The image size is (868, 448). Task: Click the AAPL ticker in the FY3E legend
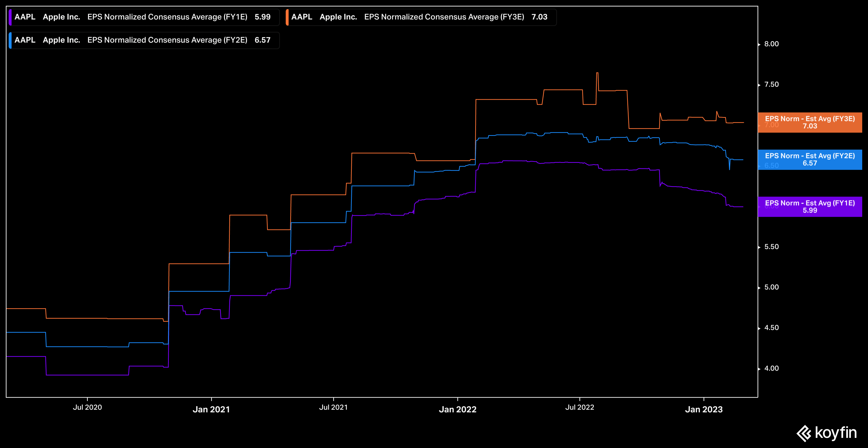coord(302,17)
